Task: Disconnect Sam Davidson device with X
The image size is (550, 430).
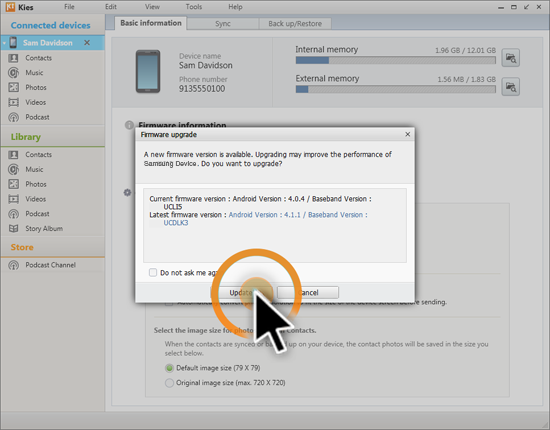Action: click(x=87, y=42)
